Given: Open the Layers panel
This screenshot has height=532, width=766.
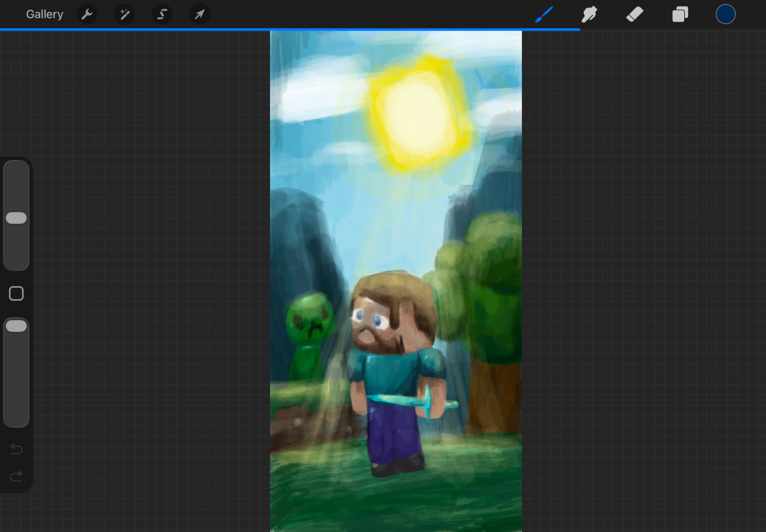Looking at the screenshot, I should point(680,14).
